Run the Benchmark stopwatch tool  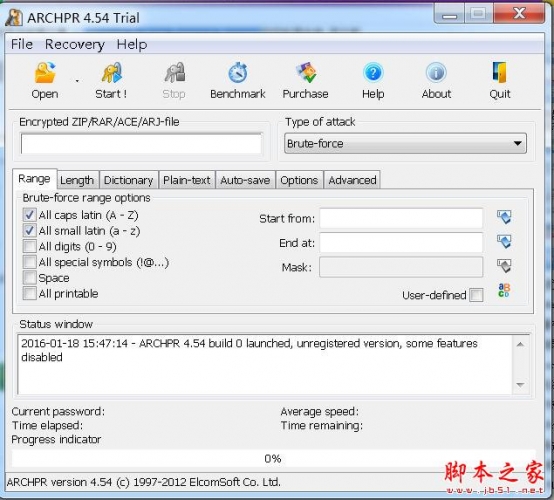238,72
